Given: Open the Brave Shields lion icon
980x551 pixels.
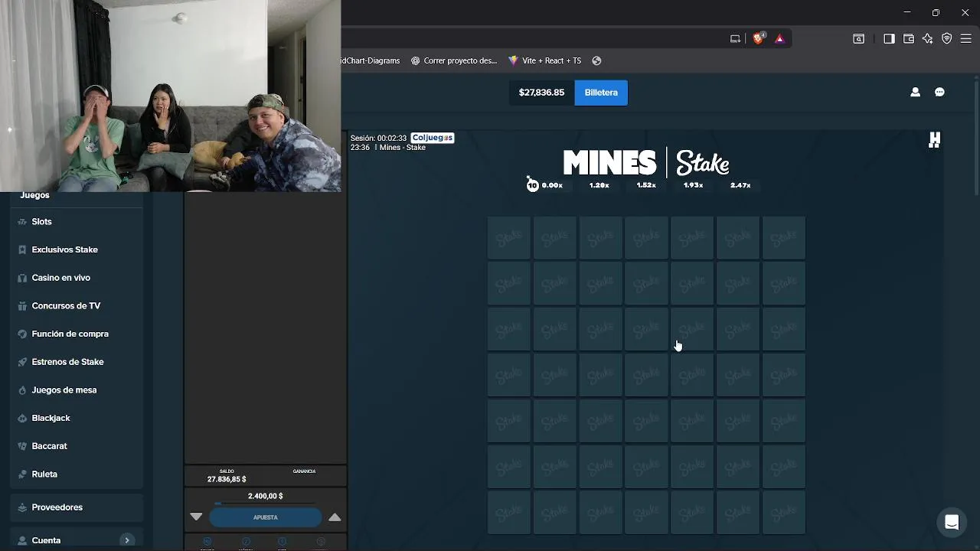Looking at the screenshot, I should [x=758, y=38].
